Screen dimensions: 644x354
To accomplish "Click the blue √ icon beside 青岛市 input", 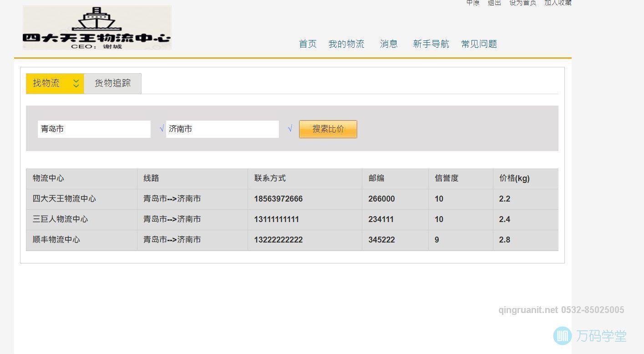I will 162,129.
